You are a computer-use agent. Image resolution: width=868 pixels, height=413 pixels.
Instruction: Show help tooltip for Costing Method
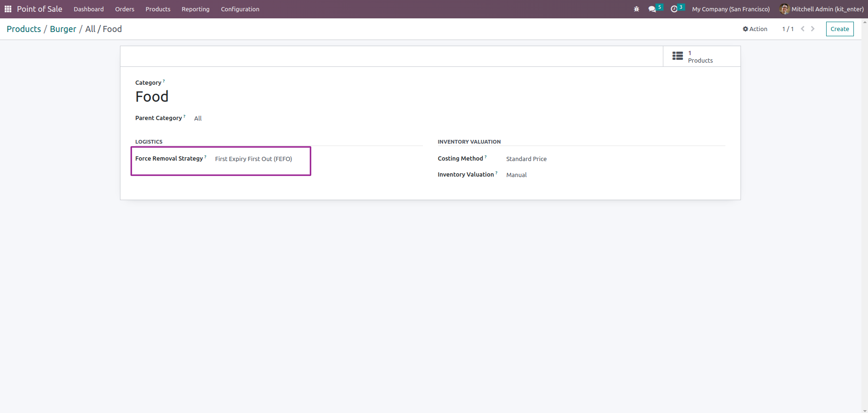click(486, 157)
